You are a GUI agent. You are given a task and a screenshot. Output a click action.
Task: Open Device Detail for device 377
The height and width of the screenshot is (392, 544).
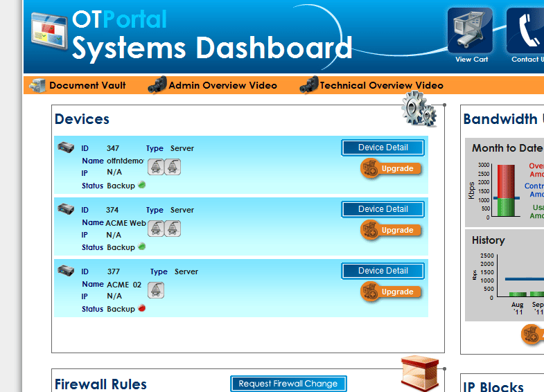(x=383, y=271)
